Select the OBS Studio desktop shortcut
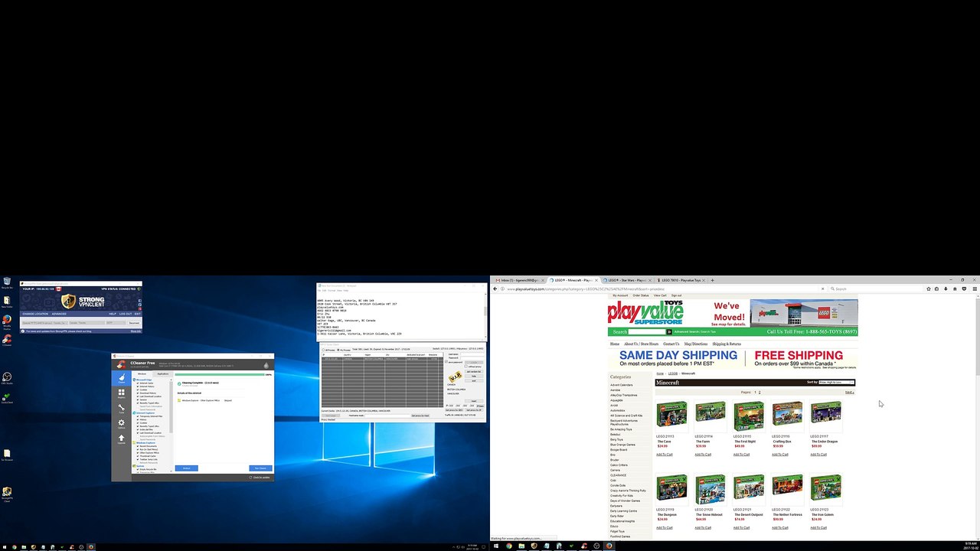Screen dimensions: 980x551 (6, 378)
